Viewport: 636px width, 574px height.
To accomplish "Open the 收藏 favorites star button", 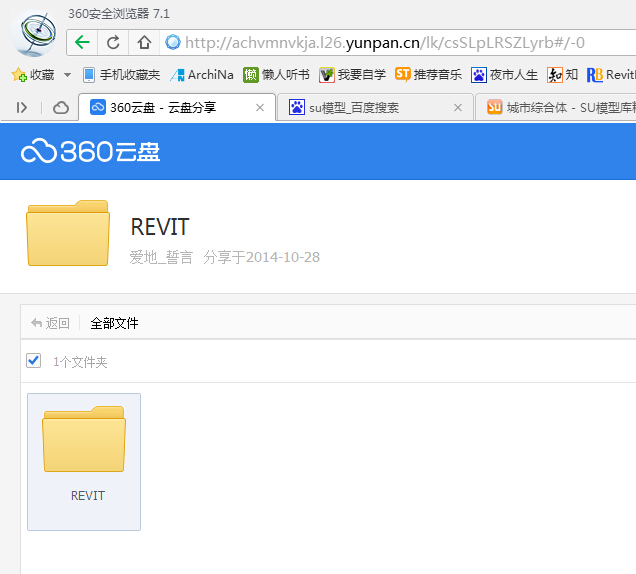I will [33, 75].
